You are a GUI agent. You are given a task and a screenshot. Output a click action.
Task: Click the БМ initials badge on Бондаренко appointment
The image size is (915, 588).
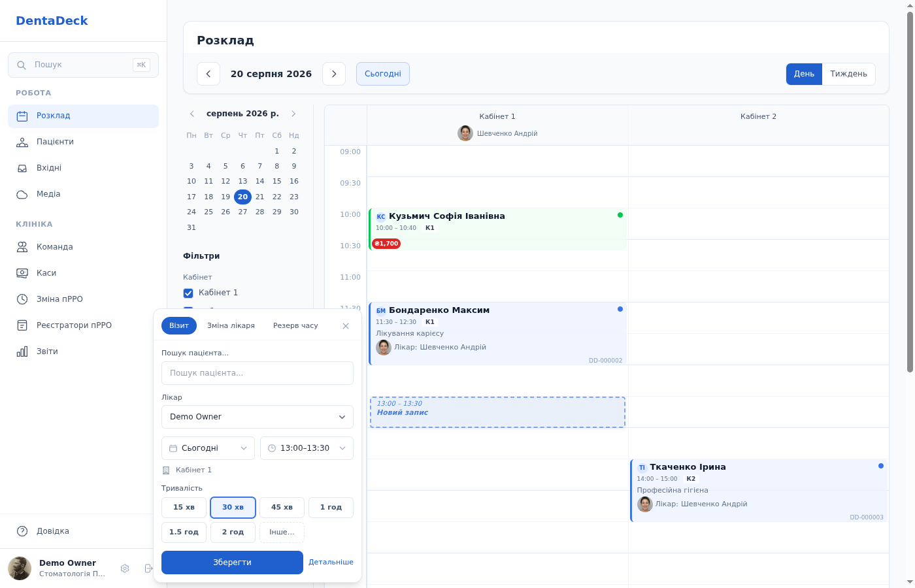coord(381,311)
